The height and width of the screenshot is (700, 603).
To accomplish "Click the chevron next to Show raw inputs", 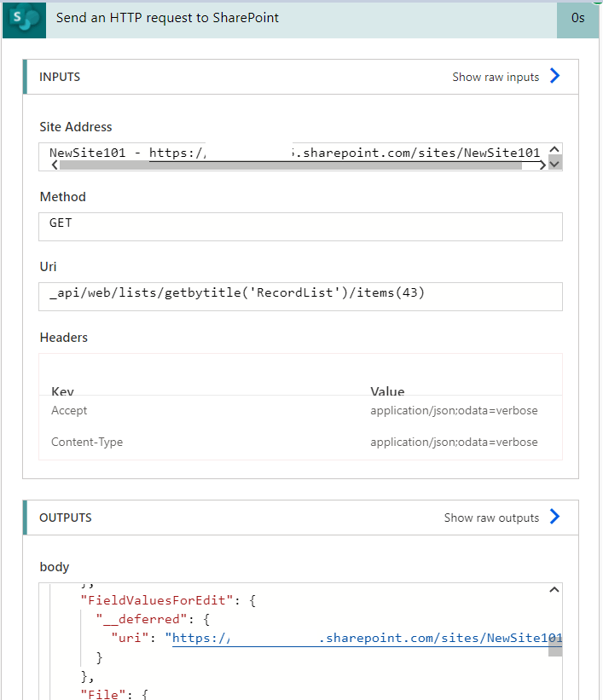I will tap(554, 76).
